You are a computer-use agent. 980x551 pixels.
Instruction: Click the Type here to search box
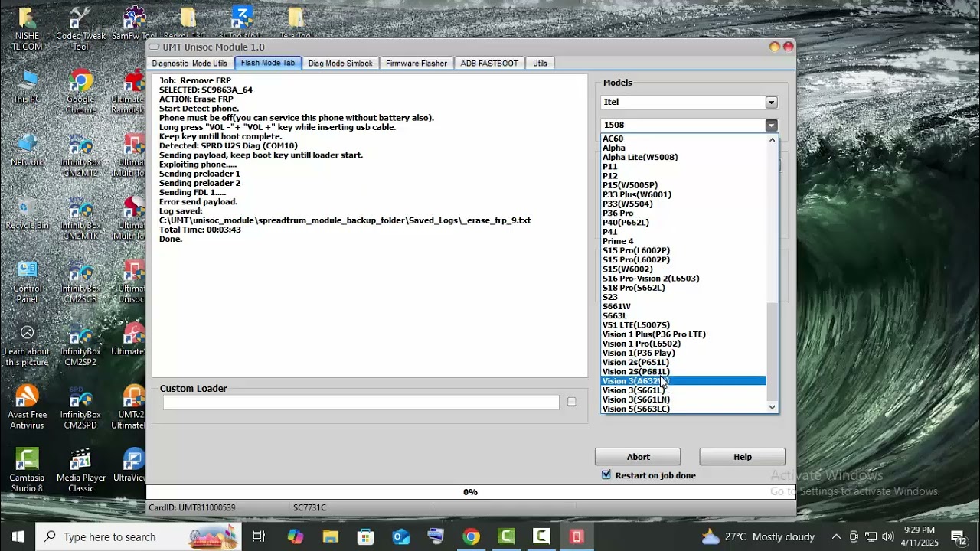click(139, 536)
